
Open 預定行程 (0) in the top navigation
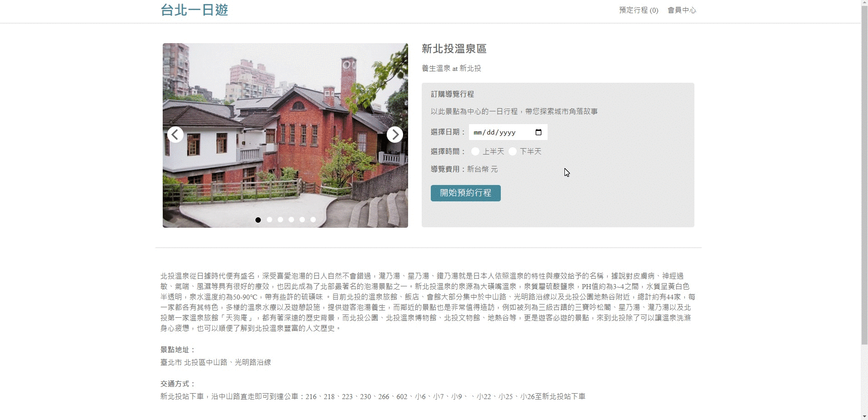coord(639,10)
